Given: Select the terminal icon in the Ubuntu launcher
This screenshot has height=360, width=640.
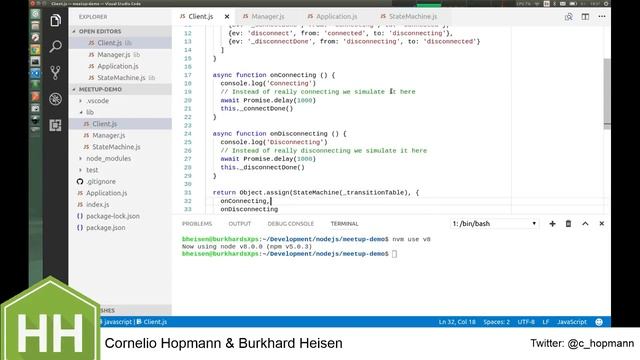Looking at the screenshot, I should (x=36, y=62).
